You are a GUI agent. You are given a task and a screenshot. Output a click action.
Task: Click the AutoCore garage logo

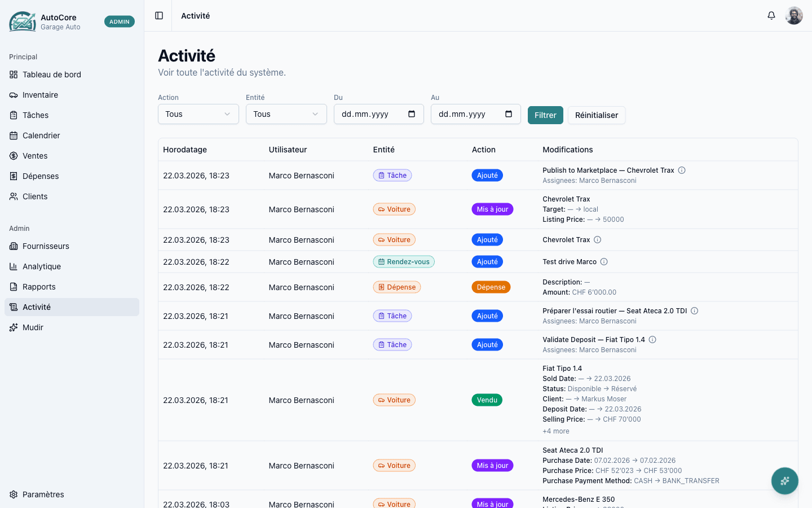coord(23,22)
